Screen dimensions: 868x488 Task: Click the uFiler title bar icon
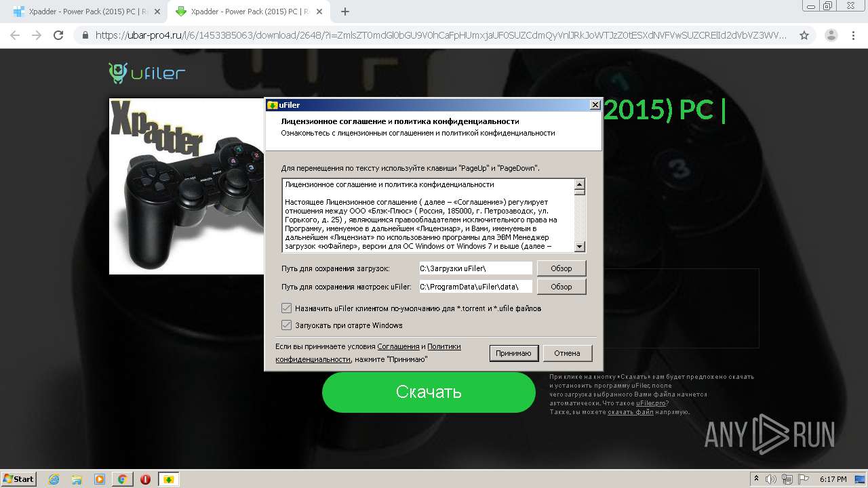[273, 105]
